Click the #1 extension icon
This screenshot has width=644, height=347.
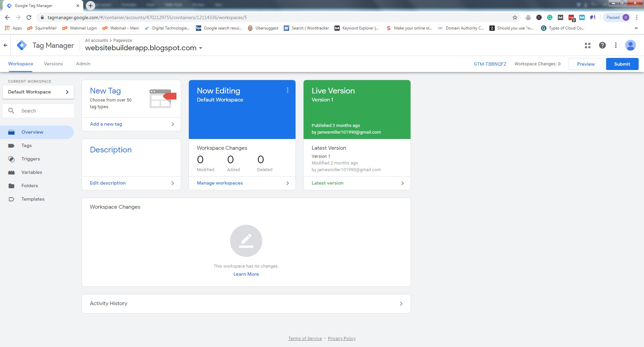[x=593, y=17]
